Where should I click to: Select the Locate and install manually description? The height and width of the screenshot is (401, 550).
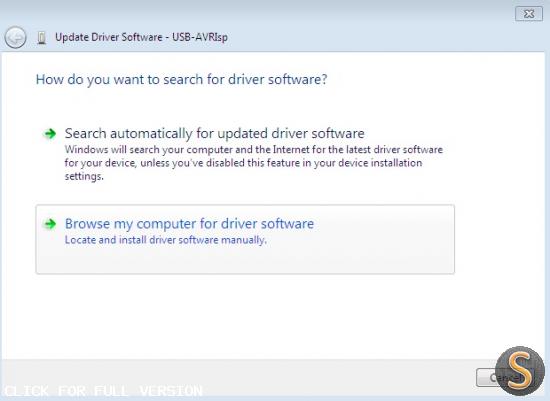pos(166,240)
